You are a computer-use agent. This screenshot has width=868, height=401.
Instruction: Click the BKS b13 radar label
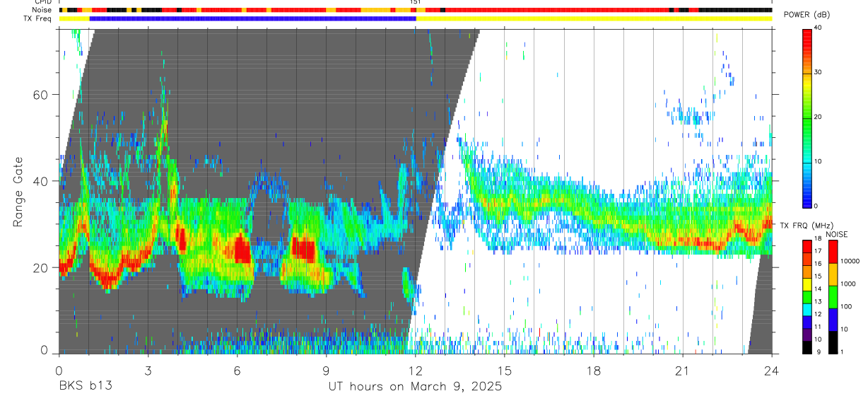tap(85, 387)
